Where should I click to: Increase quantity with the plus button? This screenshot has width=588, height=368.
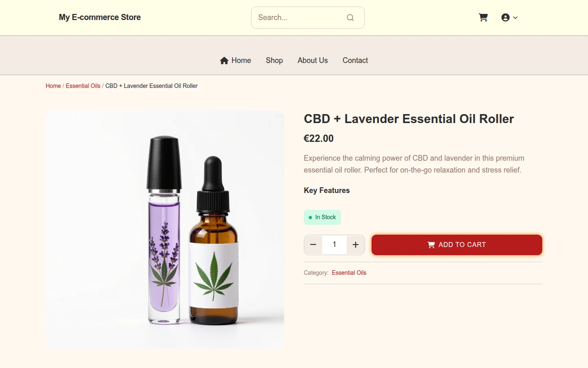pyautogui.click(x=356, y=245)
